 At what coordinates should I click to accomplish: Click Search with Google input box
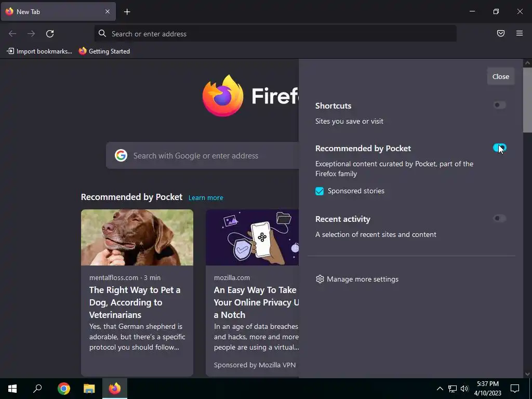tap(202, 155)
